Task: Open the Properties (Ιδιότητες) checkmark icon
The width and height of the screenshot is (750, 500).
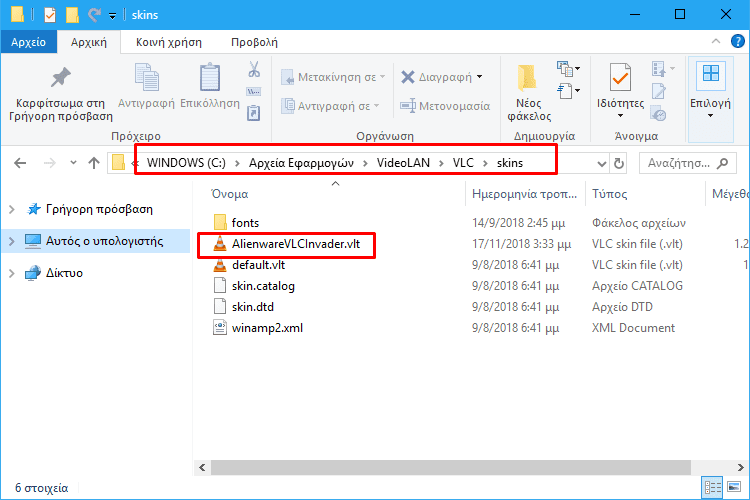Action: (620, 77)
